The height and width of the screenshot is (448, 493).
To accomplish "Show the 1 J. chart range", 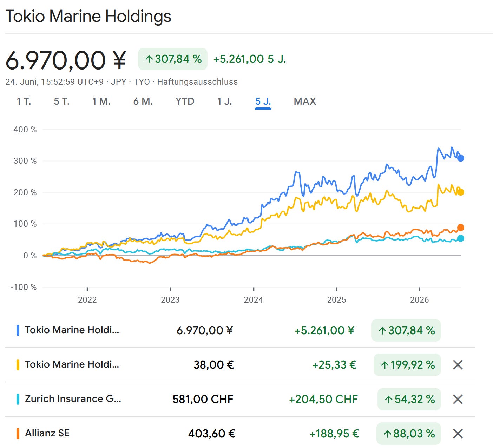I will [x=225, y=101].
